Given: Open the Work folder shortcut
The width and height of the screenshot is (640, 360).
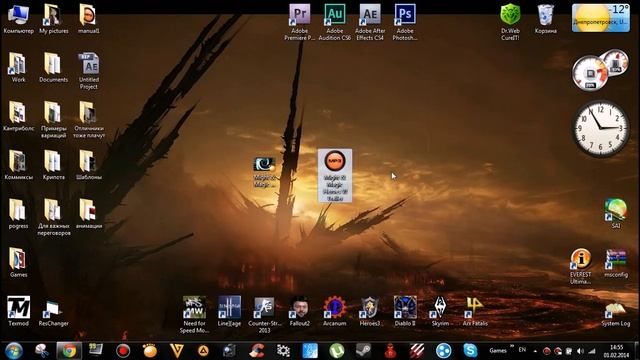Looking at the screenshot, I should [18, 67].
